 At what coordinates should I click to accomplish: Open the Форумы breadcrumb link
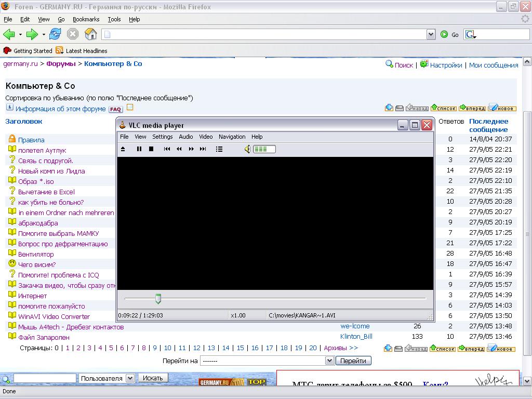61,64
